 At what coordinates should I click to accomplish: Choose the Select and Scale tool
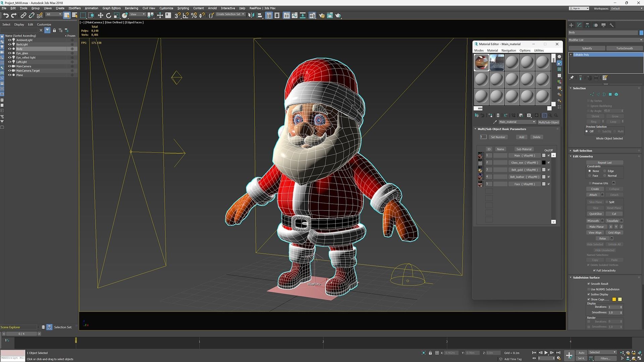[x=117, y=15]
